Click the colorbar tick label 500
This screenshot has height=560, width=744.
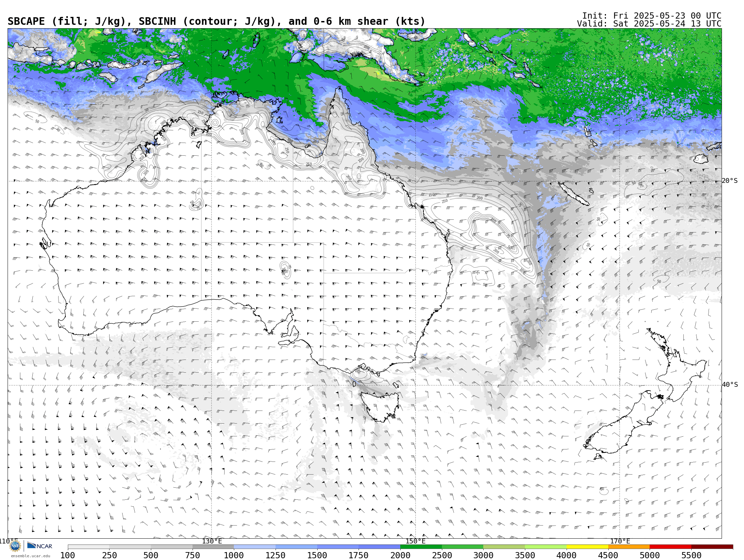pyautogui.click(x=151, y=556)
